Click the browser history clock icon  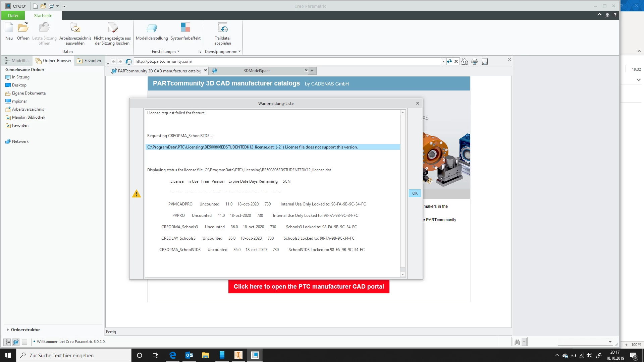pyautogui.click(x=128, y=61)
